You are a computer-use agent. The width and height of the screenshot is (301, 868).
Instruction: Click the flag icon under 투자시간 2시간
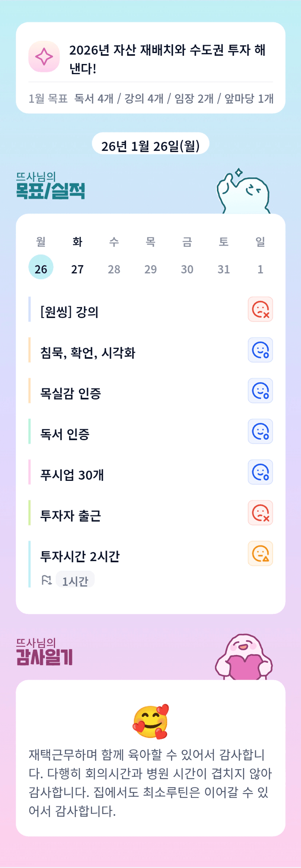pyautogui.click(x=47, y=580)
